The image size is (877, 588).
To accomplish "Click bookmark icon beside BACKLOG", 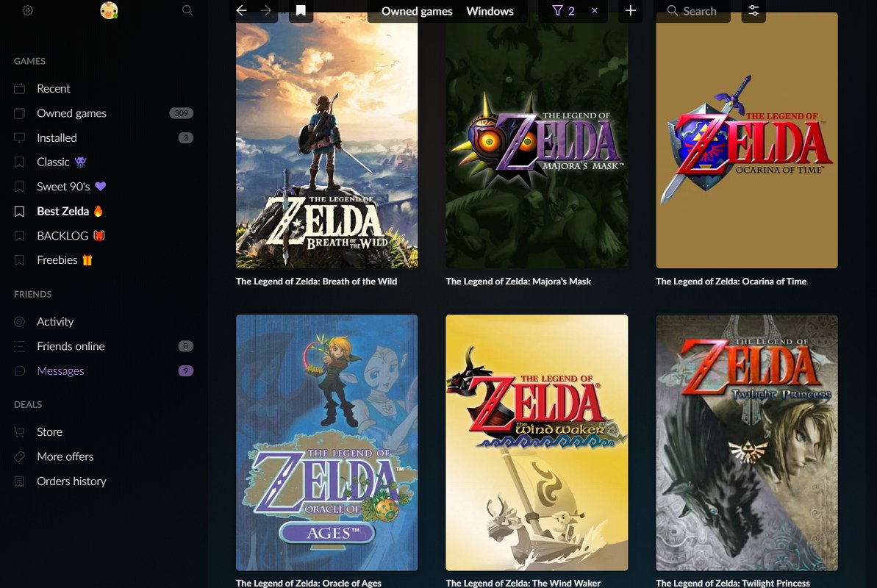I will click(20, 236).
